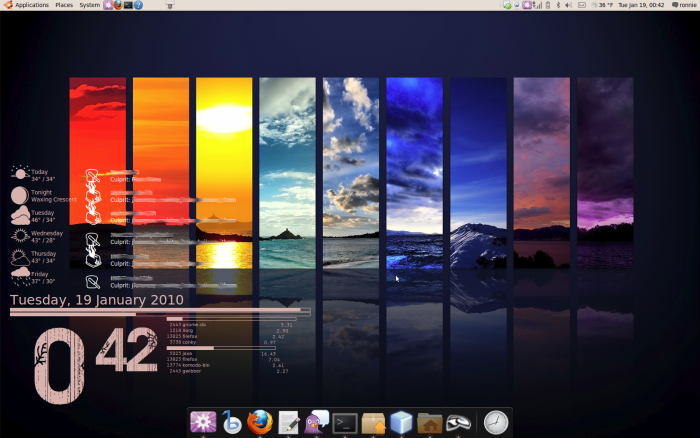Click the Tonight moon weather icon
The image size is (700, 438).
[20, 195]
